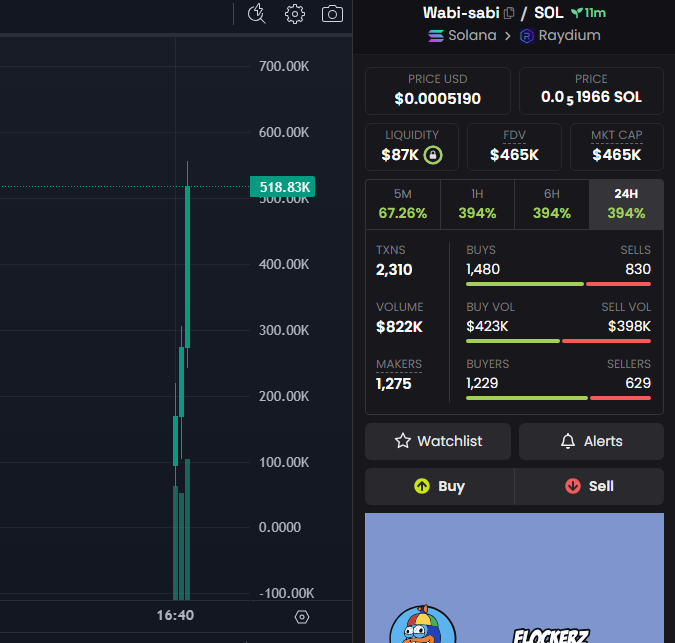Click the buyers versus sellers ratio bar
The image size is (675, 643).
[558, 398]
